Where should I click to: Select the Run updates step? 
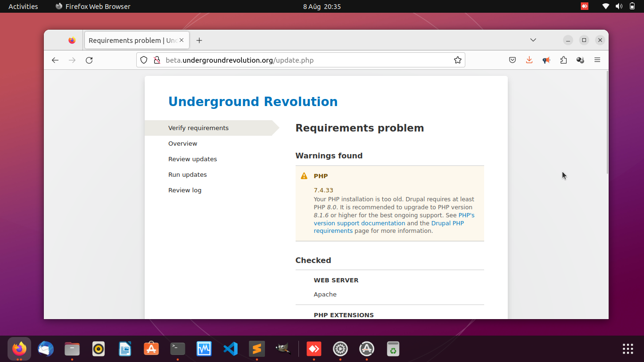pos(187,174)
